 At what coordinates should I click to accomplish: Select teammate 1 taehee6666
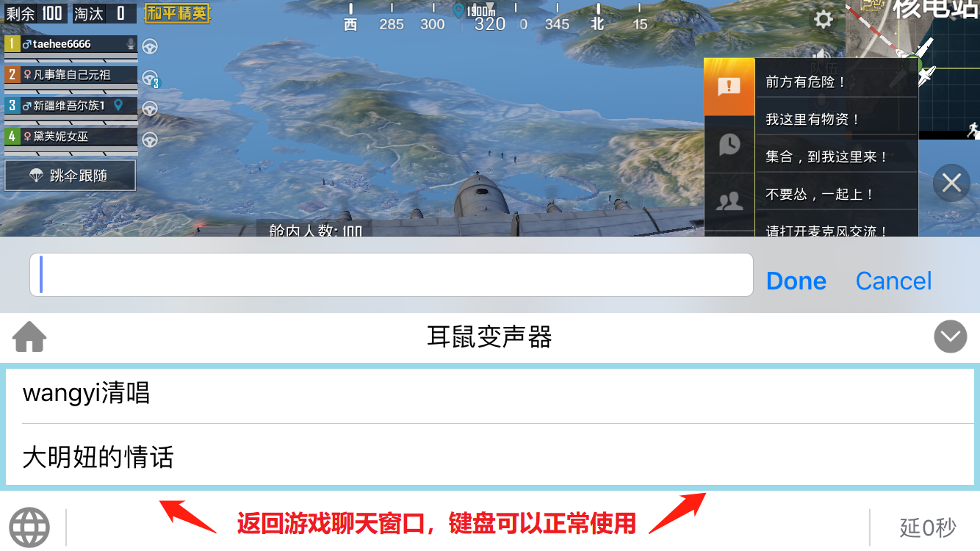pos(71,44)
